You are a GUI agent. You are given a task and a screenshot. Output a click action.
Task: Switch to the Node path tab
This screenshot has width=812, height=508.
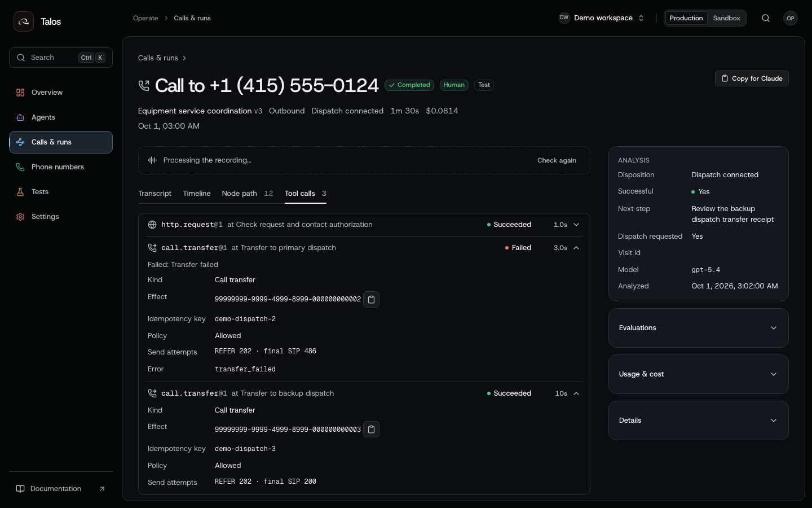248,194
